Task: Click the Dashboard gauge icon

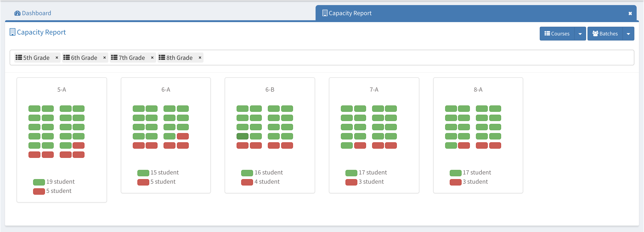Action: 17,13
